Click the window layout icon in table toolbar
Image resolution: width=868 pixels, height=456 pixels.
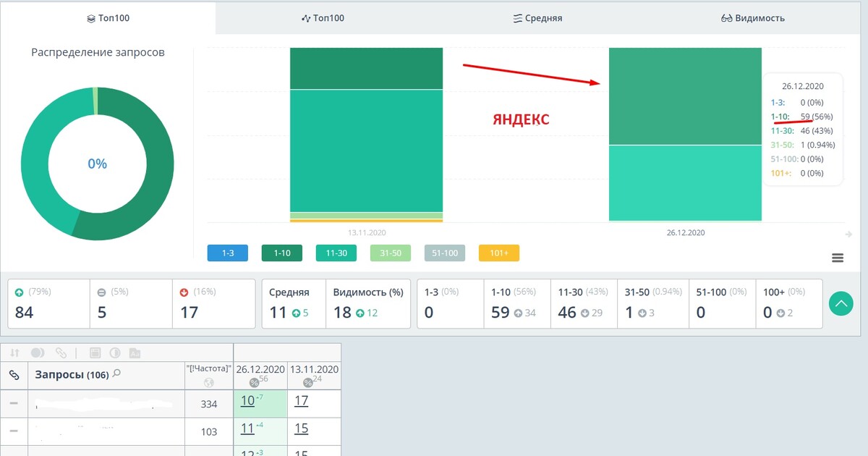coord(95,352)
